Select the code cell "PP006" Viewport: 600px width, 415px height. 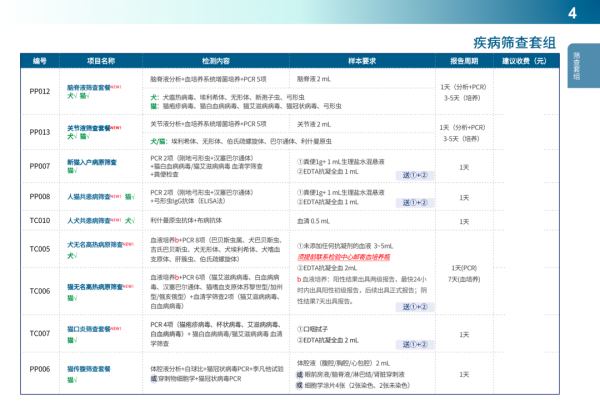tap(40, 369)
